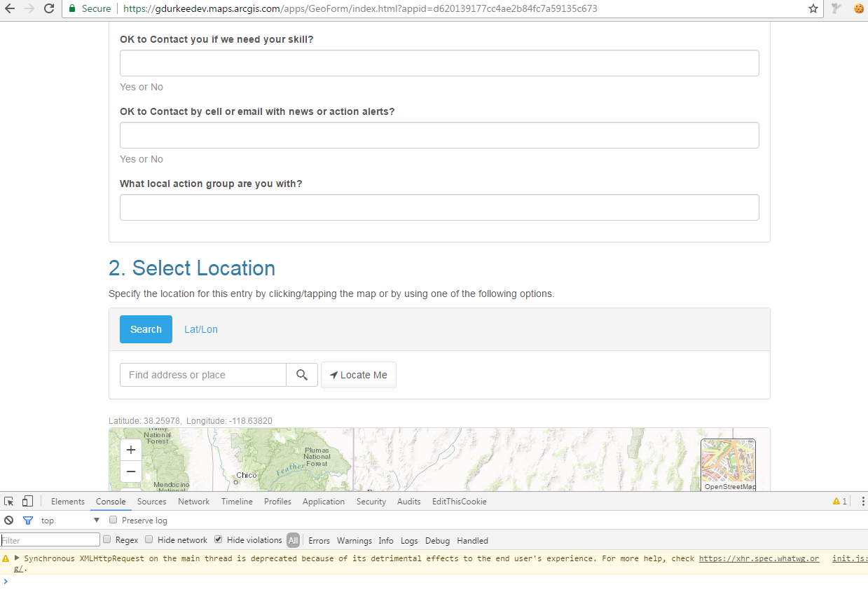Open the xhr.spec.whatwg.org link

759,559
